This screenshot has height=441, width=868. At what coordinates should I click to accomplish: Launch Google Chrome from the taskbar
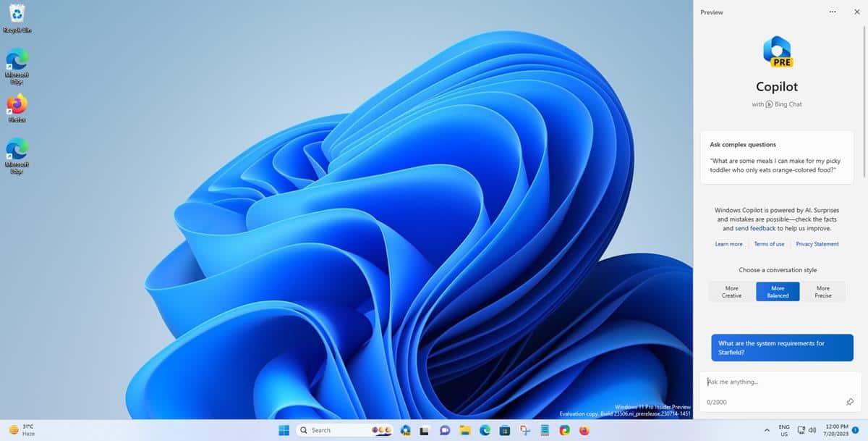tap(565, 430)
